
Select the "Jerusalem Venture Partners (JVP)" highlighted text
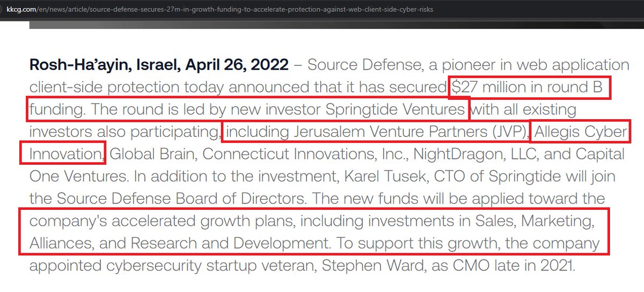[x=375, y=132]
